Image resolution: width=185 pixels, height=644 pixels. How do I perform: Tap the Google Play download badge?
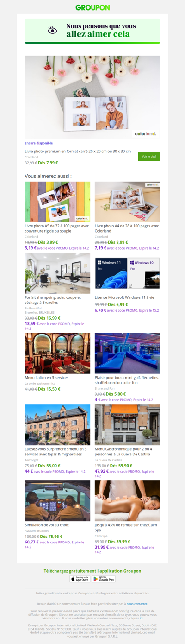pos(104,579)
